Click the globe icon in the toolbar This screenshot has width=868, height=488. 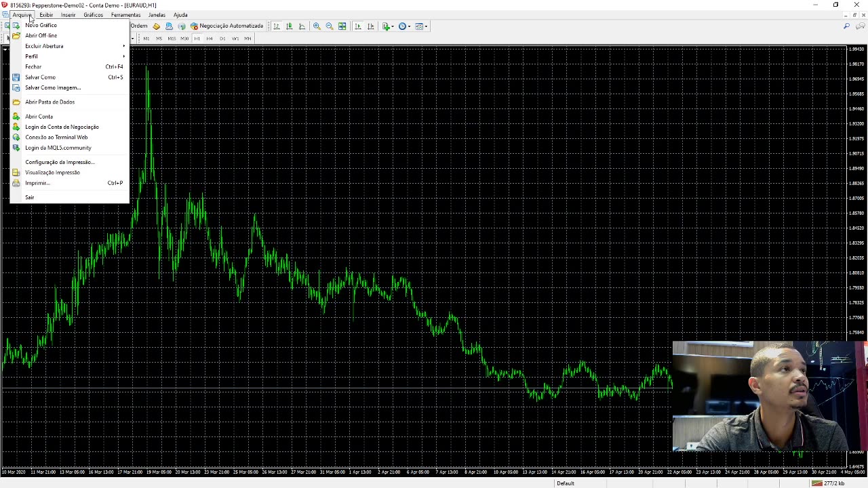pyautogui.click(x=181, y=26)
